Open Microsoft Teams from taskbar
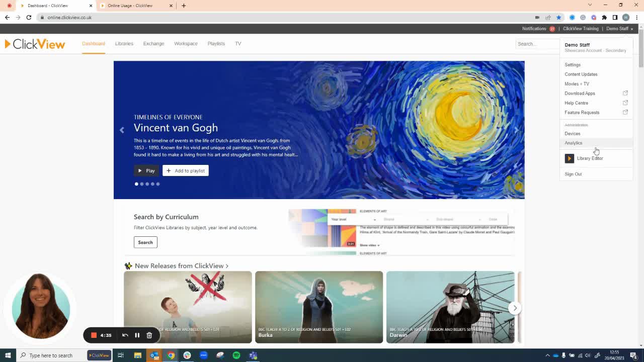The height and width of the screenshot is (362, 644). (x=253, y=355)
